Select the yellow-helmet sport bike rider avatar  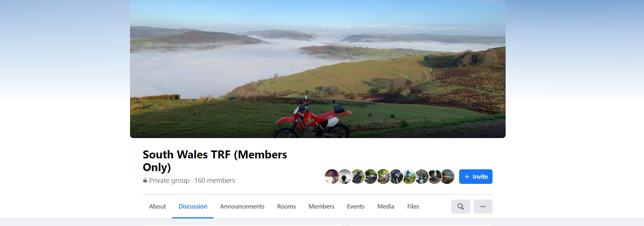point(358,177)
